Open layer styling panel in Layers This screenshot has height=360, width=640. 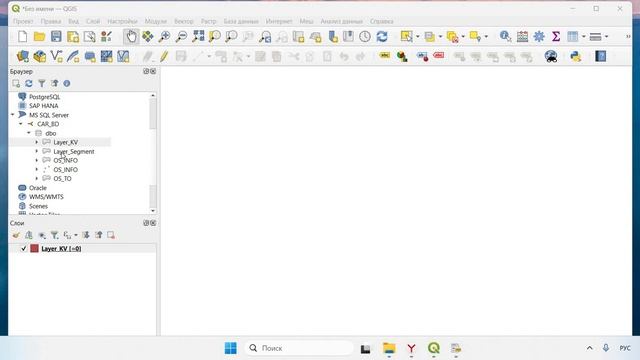coord(16,235)
